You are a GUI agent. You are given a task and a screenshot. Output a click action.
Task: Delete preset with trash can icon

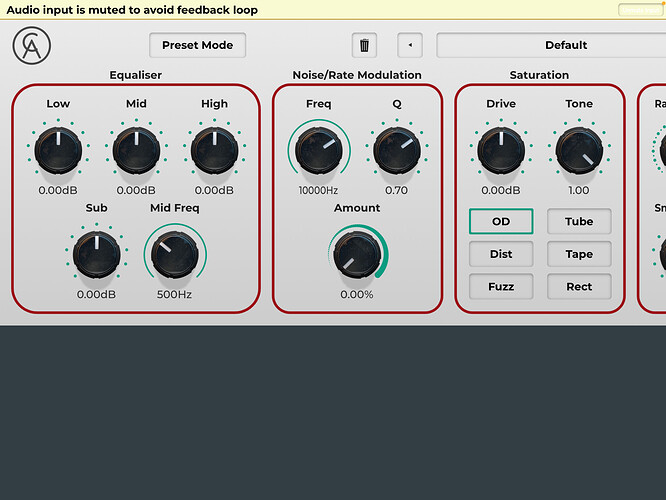(364, 45)
